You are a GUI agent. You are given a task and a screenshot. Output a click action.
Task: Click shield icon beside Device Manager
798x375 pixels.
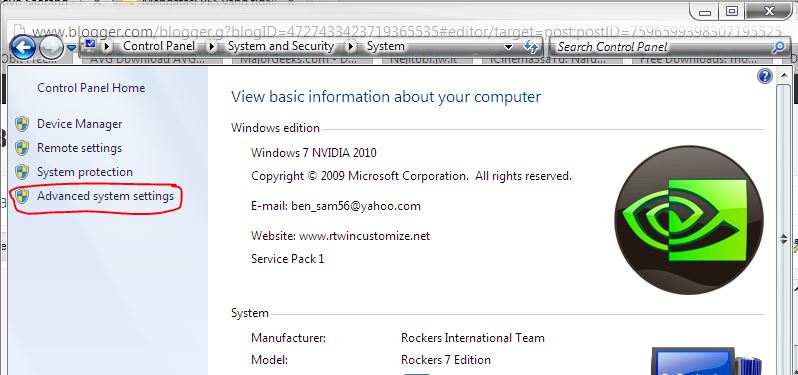coord(21,124)
